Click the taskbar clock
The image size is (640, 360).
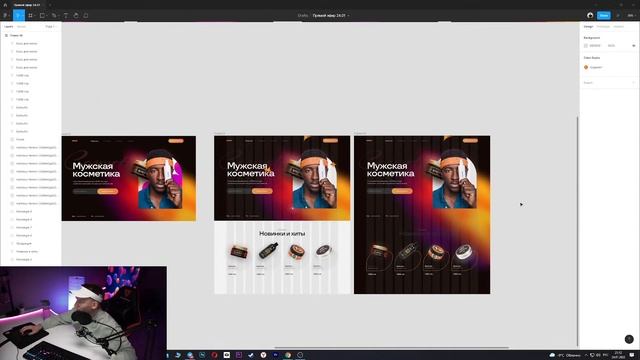618,355
